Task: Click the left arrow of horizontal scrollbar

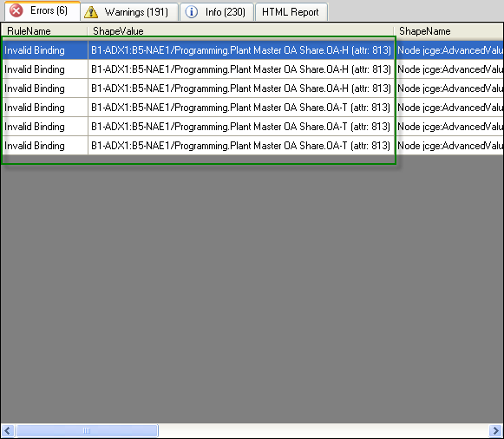Action: tap(8, 430)
